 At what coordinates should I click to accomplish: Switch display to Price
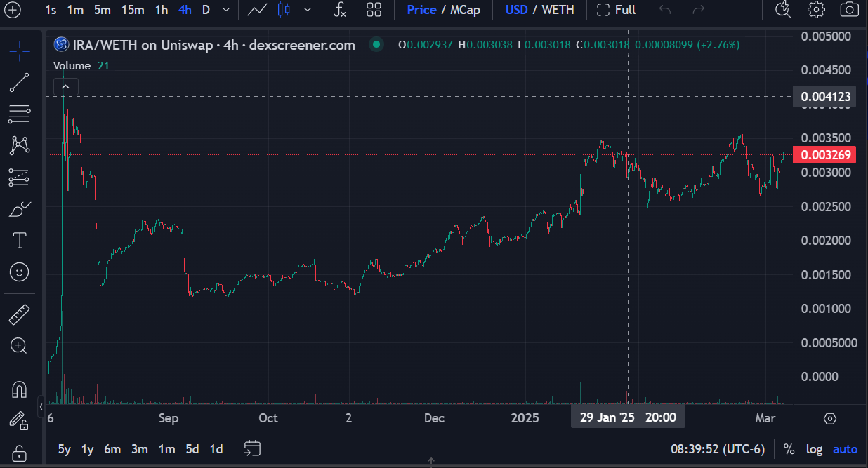421,10
